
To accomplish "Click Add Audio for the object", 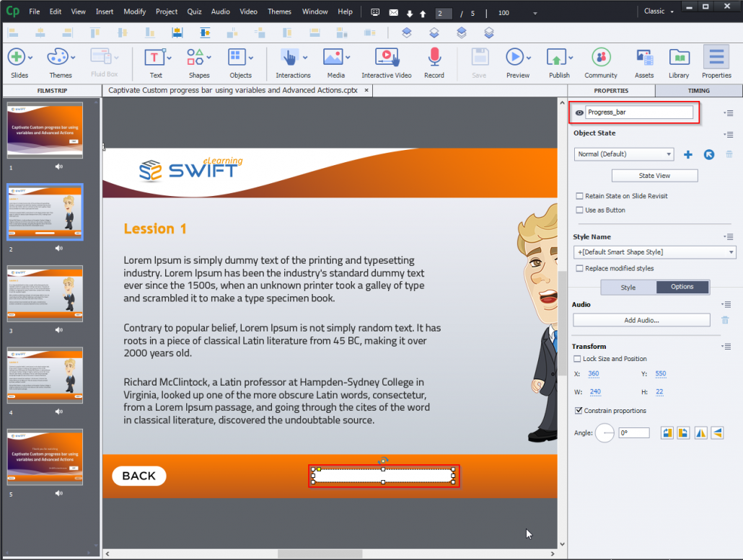I will (x=641, y=319).
